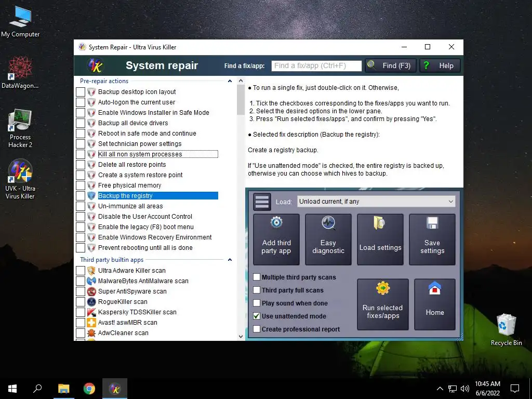The image size is (532, 399).
Task: Select Enable the legacy (F8) boot menu
Action: click(x=146, y=227)
